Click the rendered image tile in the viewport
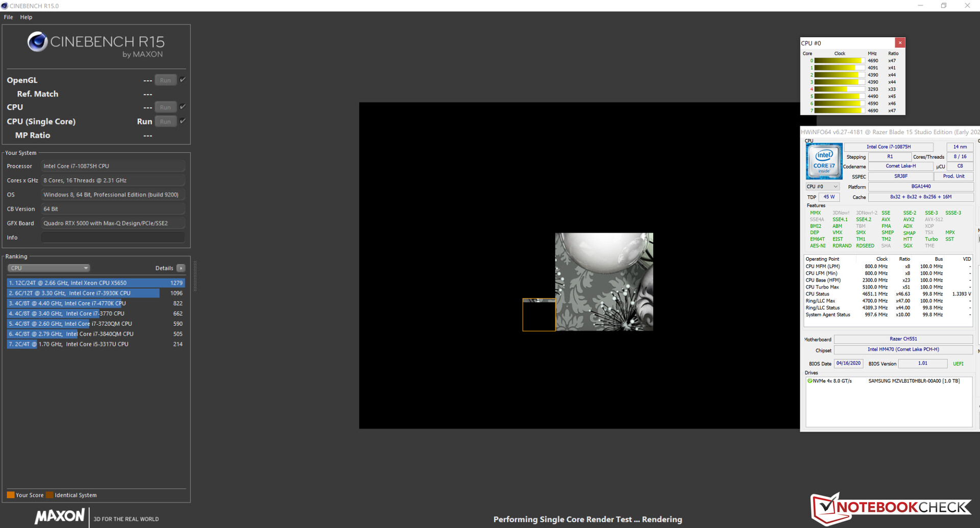 (604, 282)
